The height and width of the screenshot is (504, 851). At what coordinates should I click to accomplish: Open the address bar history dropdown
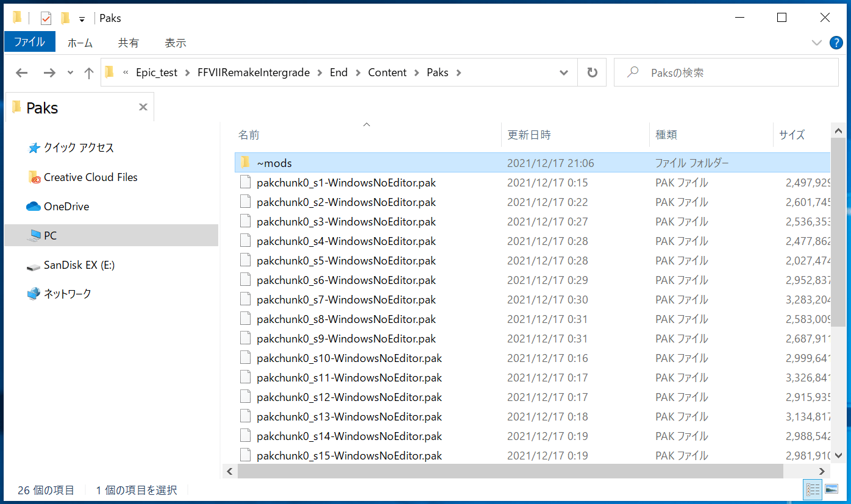pos(564,73)
